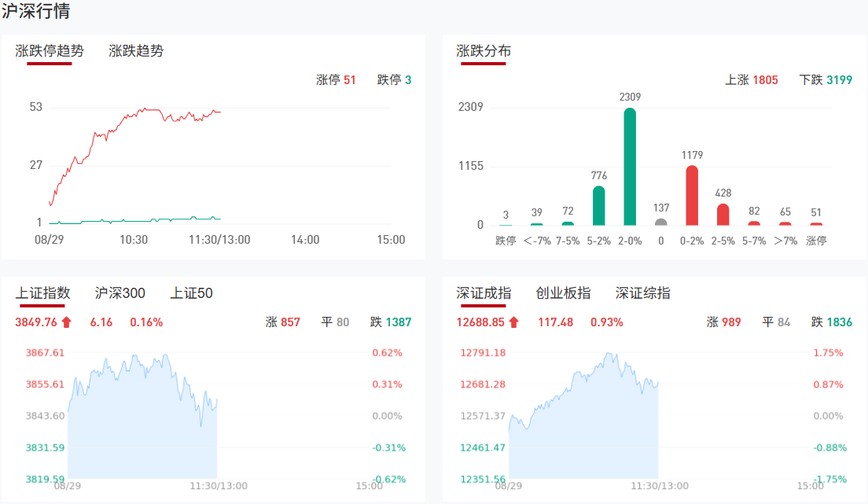Switch to the 深证综指 tab
This screenshot has height=504, width=868.
(x=643, y=293)
